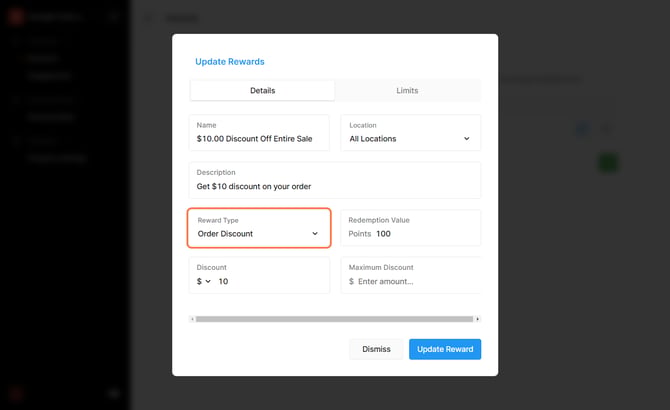Select the Details tab
Viewport: 670px width, 410px height.
(x=262, y=91)
